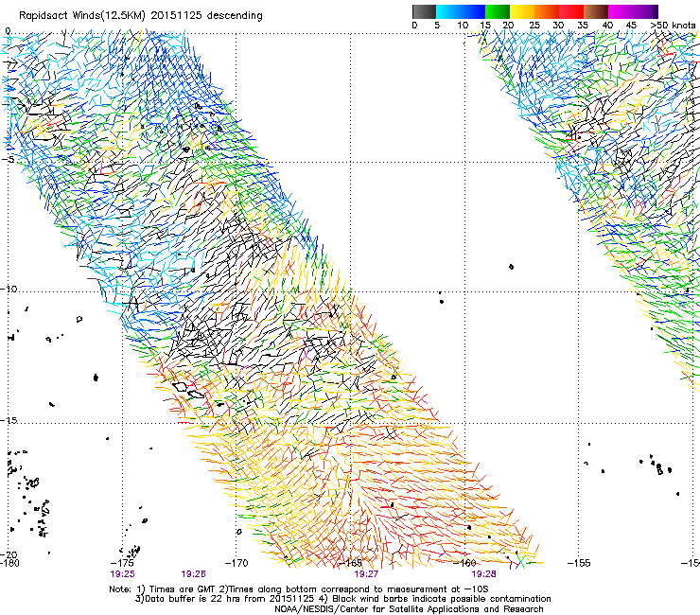Select the cyan-blue 5-15 knots legend segment
This screenshot has width=700, height=615.
(461, 11)
